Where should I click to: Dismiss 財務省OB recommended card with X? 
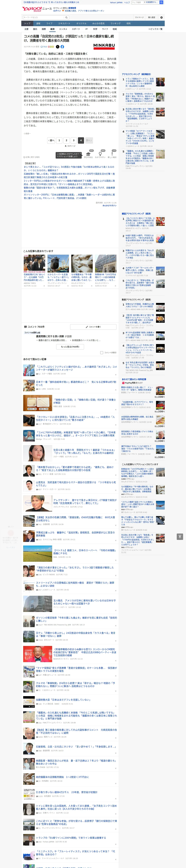[x=115, y=286]
